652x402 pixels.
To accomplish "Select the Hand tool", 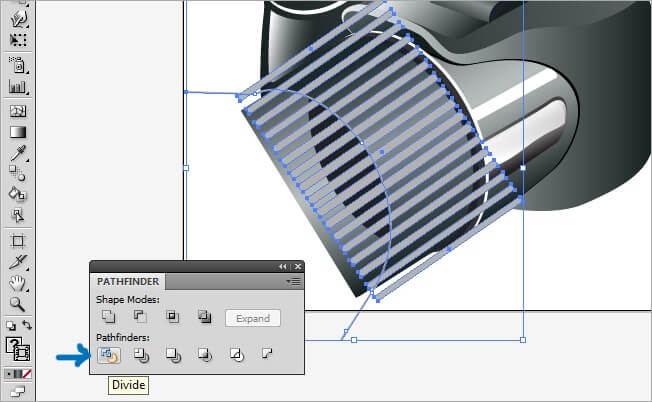I will (17, 284).
